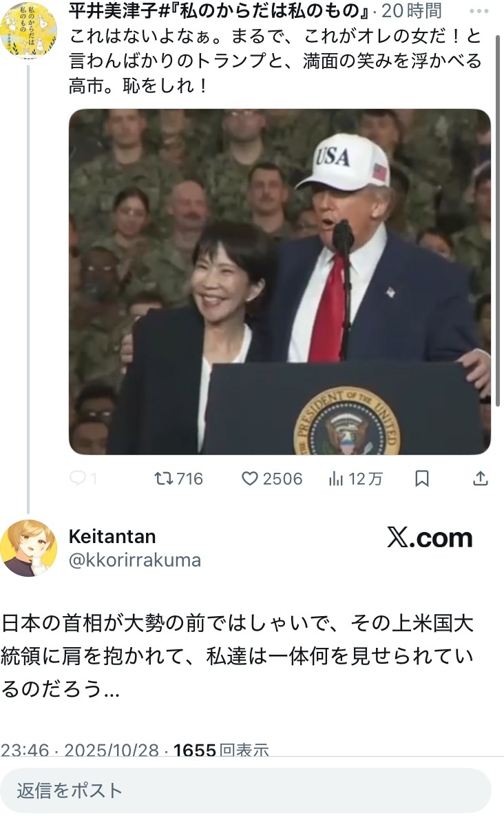The height and width of the screenshot is (816, 504).
Task: View the 1655 回表示 view count
Action: (x=221, y=750)
